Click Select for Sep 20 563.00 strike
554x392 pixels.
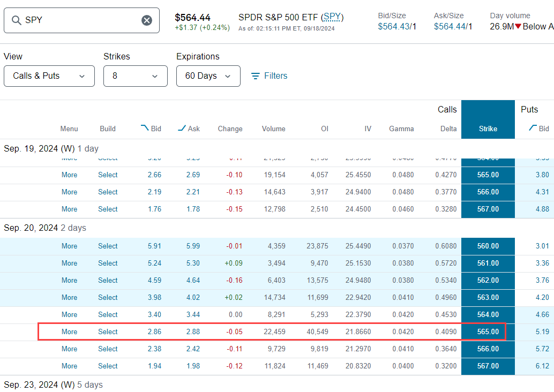[108, 297]
